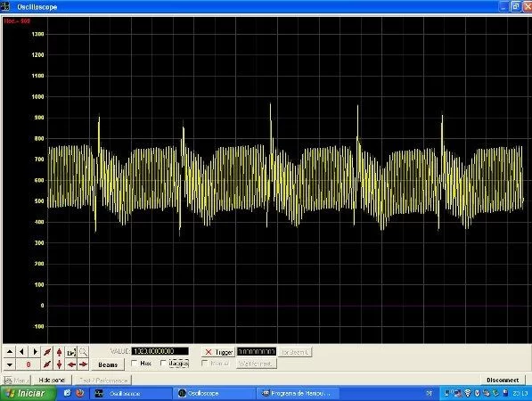
Task: Switch to Programa de Menso taskbar window
Action: point(298,394)
